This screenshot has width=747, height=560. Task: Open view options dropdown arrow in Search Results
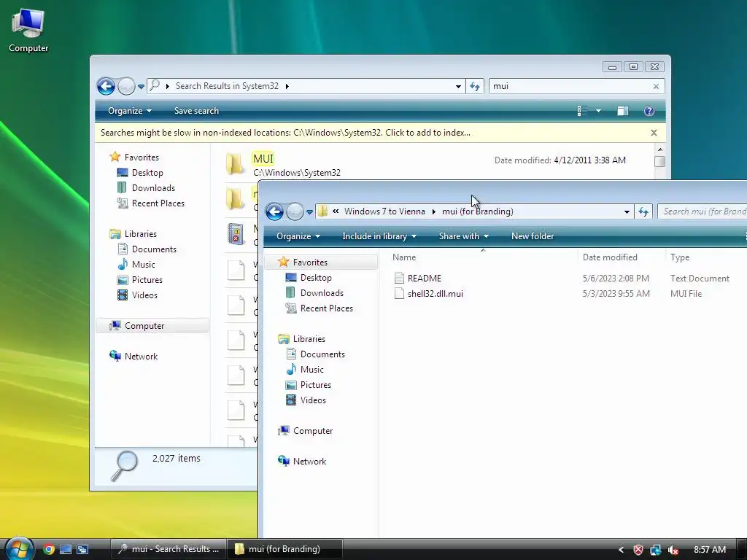click(x=598, y=111)
